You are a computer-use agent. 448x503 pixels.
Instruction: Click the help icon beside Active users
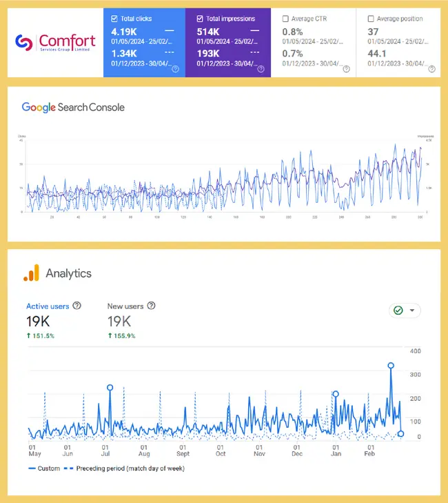pos(77,306)
